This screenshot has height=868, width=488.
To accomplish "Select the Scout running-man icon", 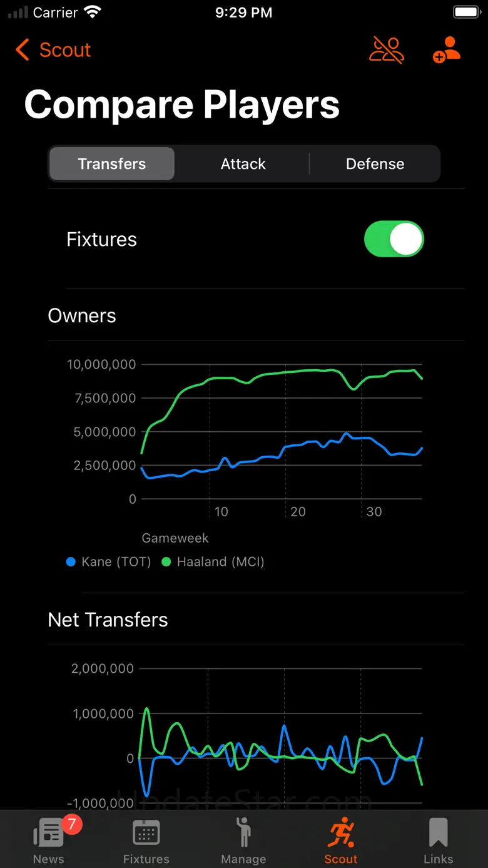I will tap(341, 833).
